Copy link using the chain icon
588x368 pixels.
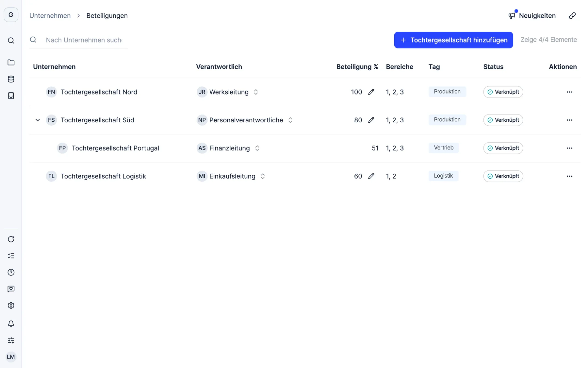[x=572, y=16]
